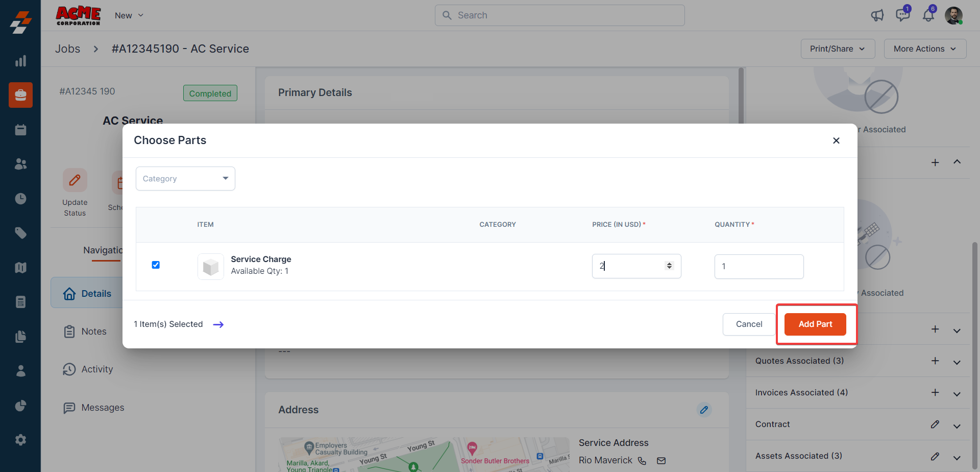Open the notifications bell

tap(928, 15)
